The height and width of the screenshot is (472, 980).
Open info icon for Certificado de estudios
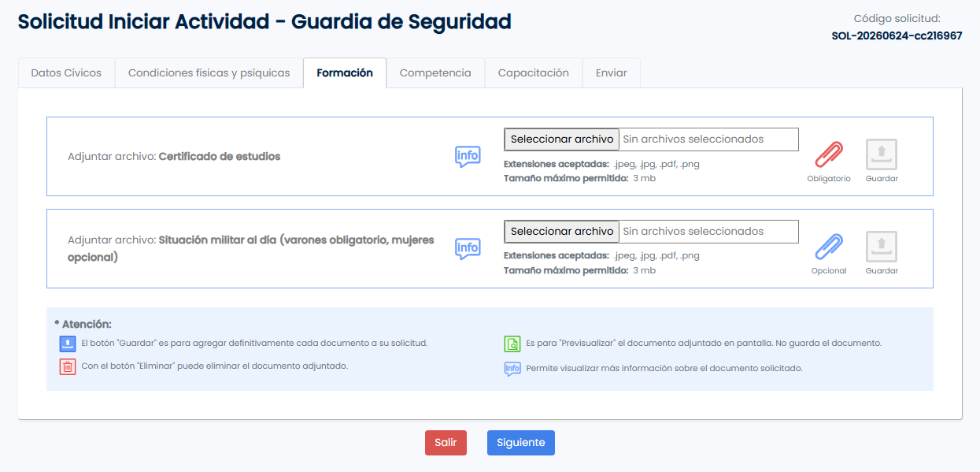(x=468, y=156)
